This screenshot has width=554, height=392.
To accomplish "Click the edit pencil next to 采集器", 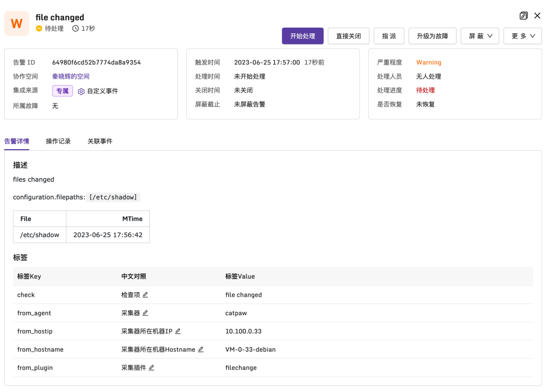I will 145,313.
